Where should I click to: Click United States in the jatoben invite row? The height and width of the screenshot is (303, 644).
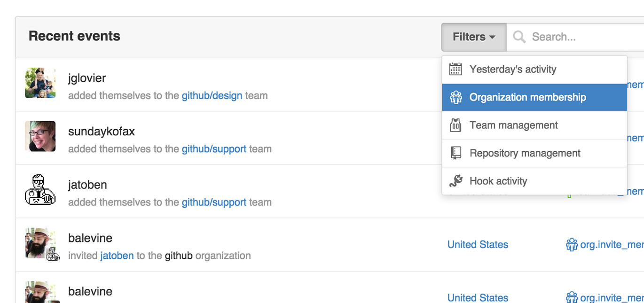tap(478, 244)
